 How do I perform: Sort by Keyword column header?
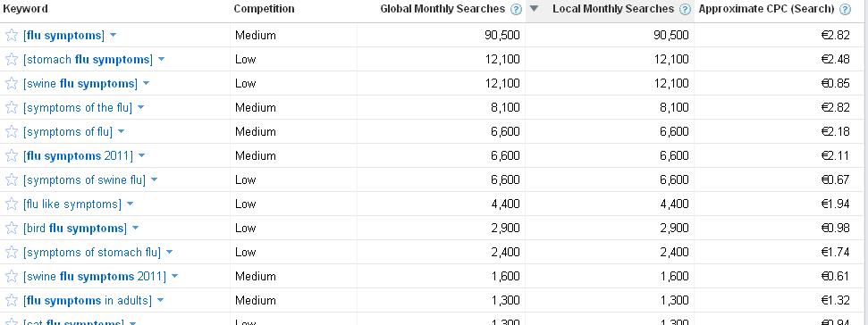(x=25, y=9)
